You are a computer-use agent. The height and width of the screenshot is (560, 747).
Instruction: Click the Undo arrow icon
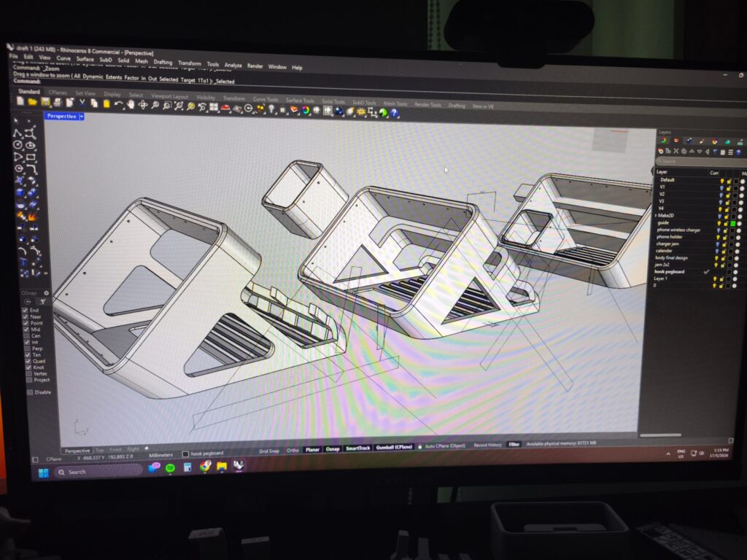pos(118,104)
